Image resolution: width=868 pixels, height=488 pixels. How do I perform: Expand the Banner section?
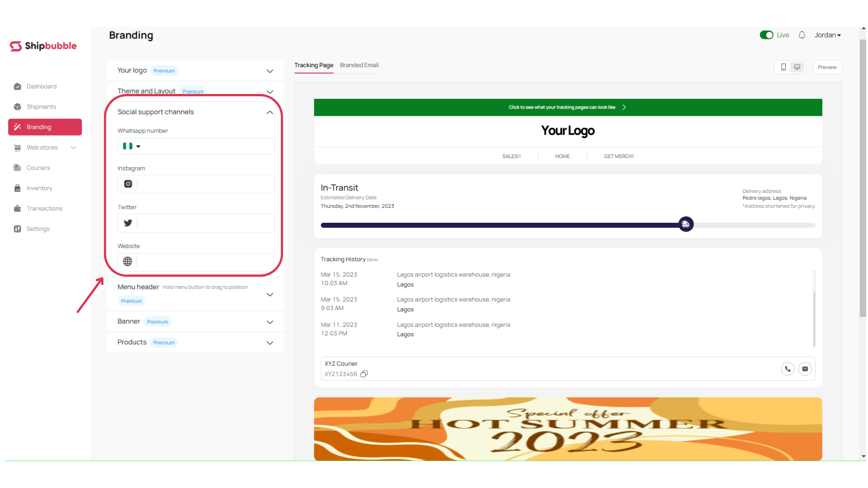tap(270, 322)
